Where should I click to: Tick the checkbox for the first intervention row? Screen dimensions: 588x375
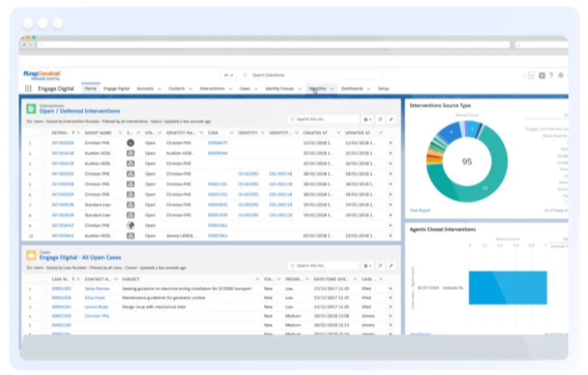(43, 143)
